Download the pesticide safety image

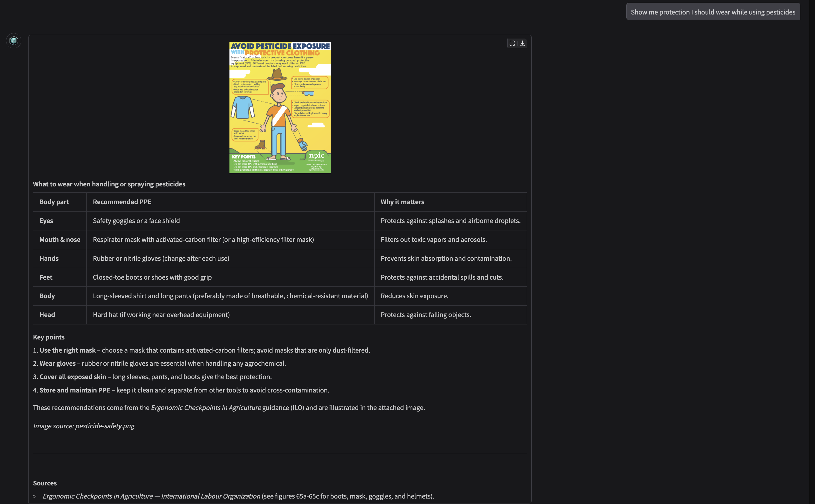pos(522,43)
